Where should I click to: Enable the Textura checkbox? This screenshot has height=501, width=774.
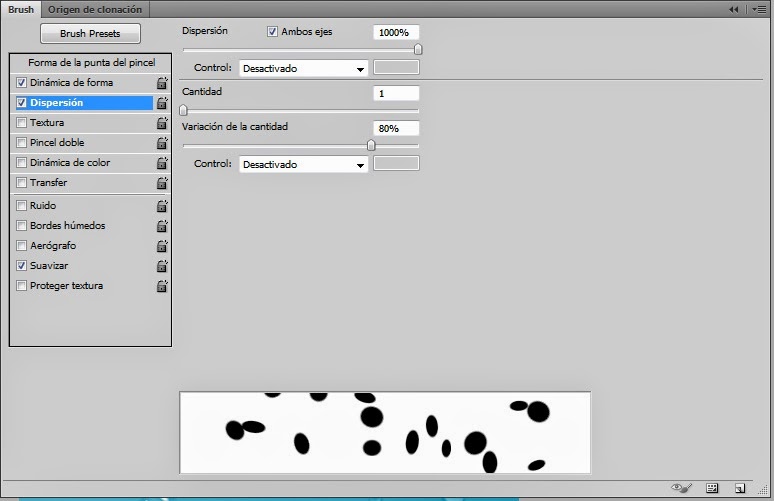click(21, 122)
